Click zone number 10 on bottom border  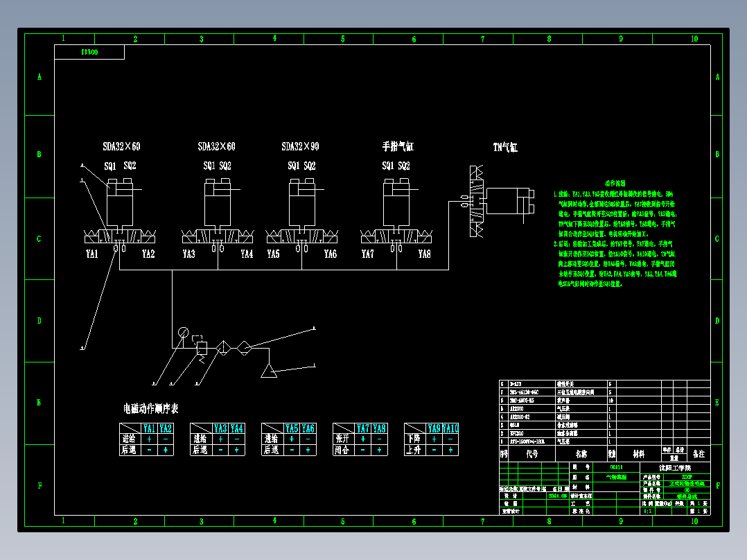coord(694,521)
